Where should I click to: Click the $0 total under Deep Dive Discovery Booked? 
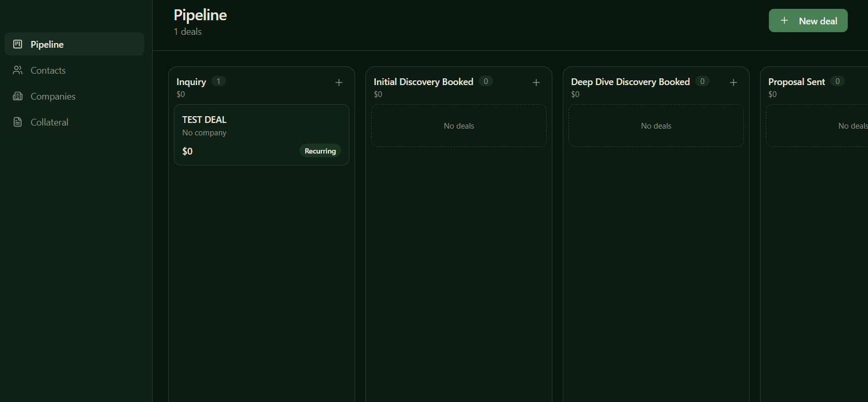point(575,94)
